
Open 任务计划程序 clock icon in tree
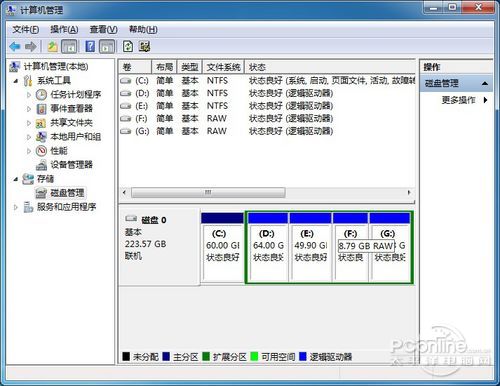(41, 95)
